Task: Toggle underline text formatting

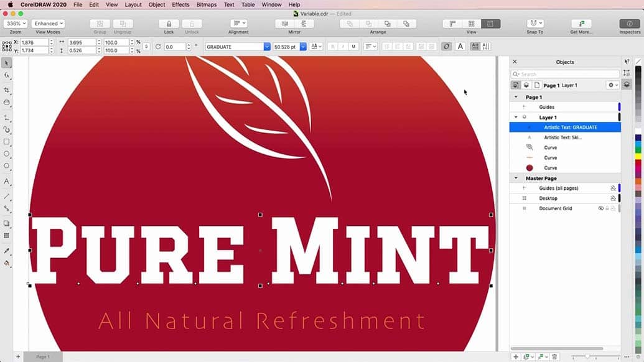Action: point(353,47)
